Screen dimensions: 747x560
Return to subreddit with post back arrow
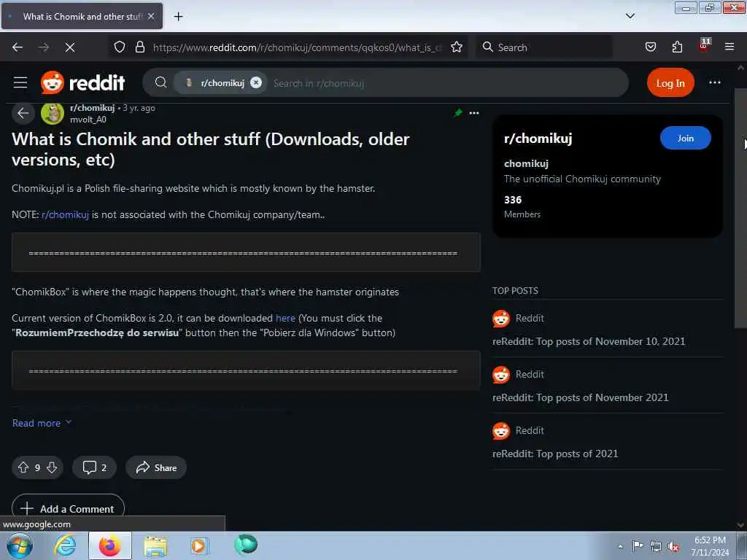(x=23, y=113)
